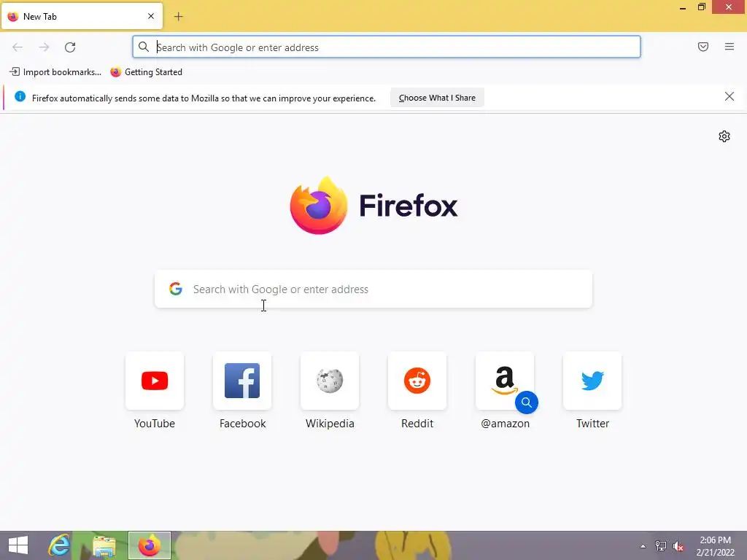
Task: Open File Explorer from taskbar
Action: [104, 545]
